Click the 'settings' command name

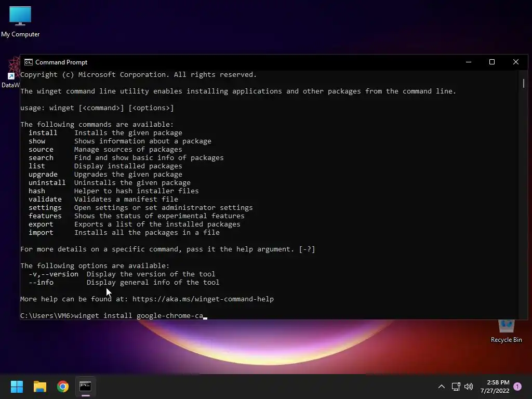(45, 208)
